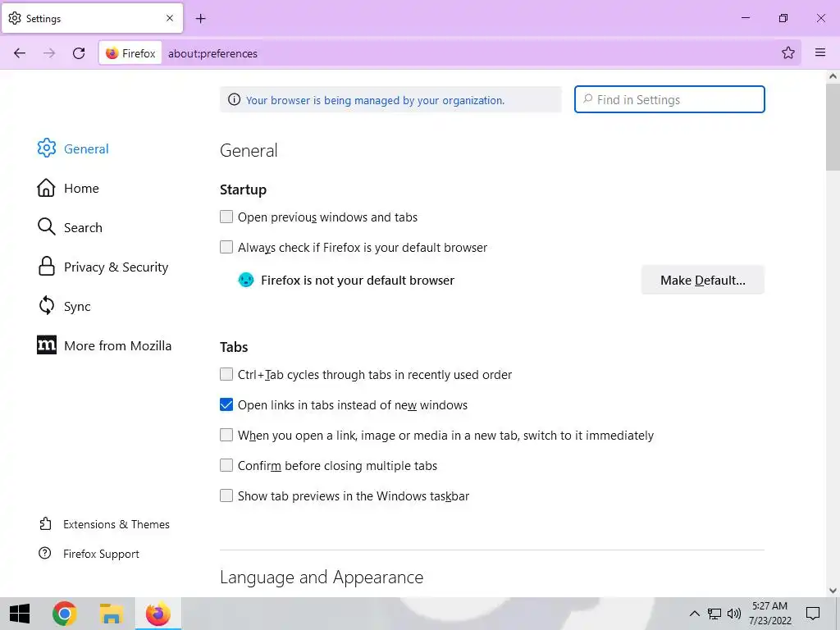Open the notification center

[x=813, y=614]
